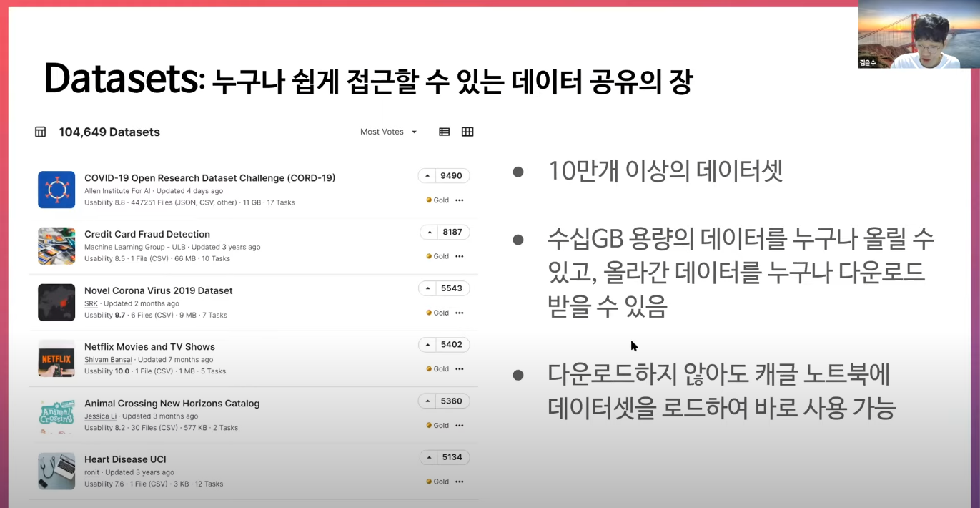Click bullet text '10만개 이상의 데이터셋'
This screenshot has height=508, width=980.
click(x=665, y=171)
